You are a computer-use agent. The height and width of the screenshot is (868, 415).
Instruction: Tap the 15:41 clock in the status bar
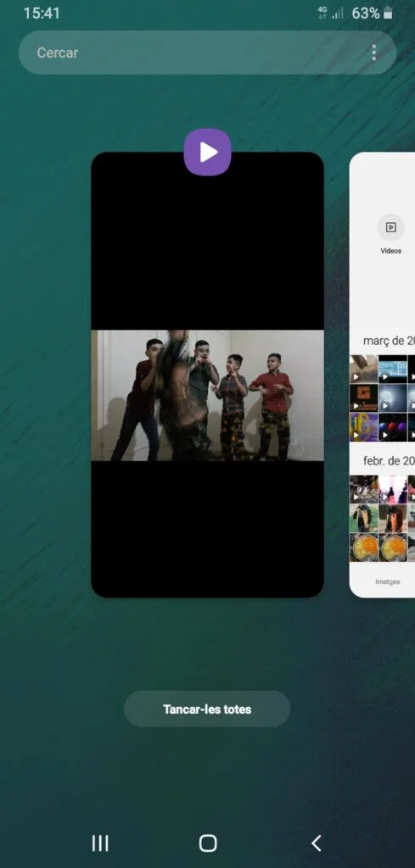tap(42, 14)
